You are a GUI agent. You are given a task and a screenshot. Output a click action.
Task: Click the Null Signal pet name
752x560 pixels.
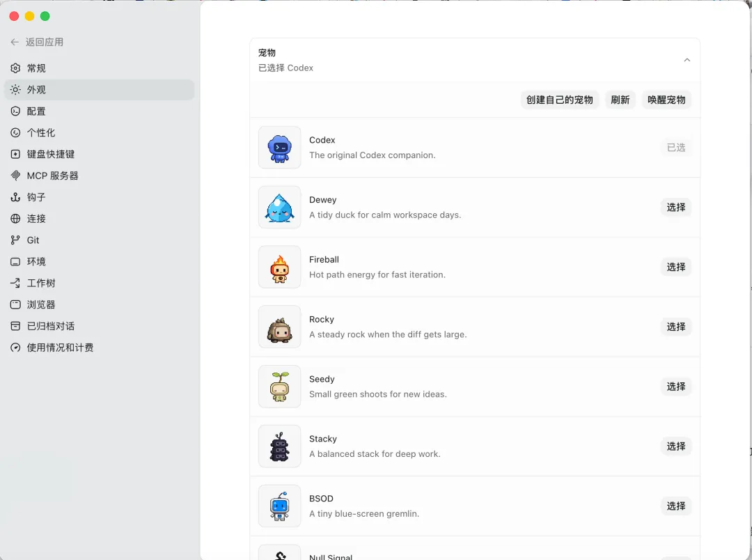[331, 557]
